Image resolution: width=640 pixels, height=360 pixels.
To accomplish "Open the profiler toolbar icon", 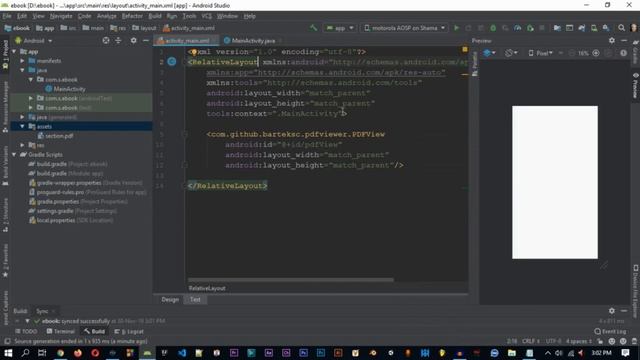I will click(x=518, y=28).
